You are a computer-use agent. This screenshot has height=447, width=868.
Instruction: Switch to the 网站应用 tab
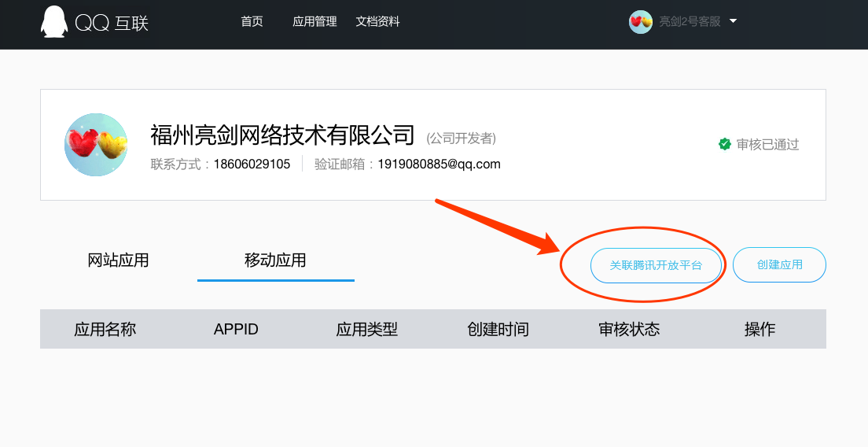pyautogui.click(x=119, y=260)
